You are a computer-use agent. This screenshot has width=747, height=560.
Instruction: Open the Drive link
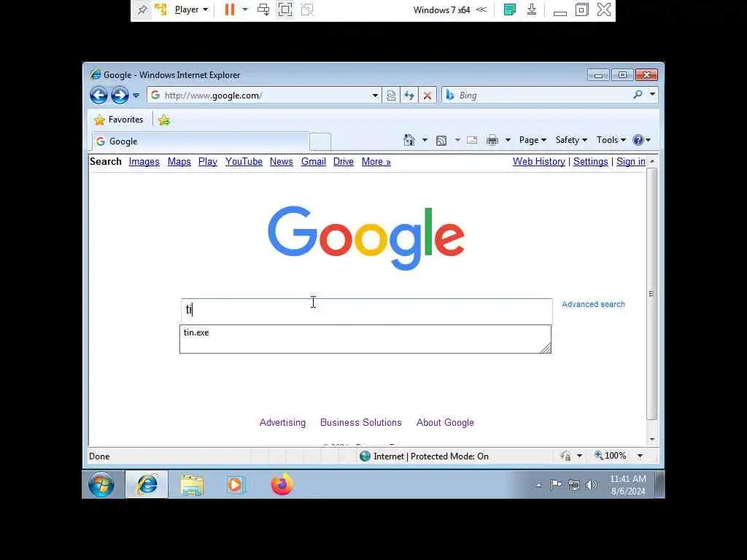344,161
